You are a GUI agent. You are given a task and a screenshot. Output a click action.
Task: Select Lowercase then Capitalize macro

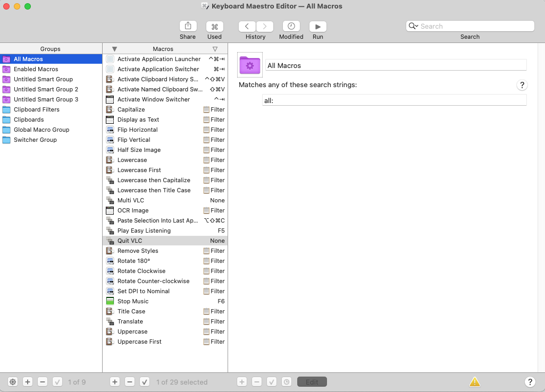pos(165,180)
